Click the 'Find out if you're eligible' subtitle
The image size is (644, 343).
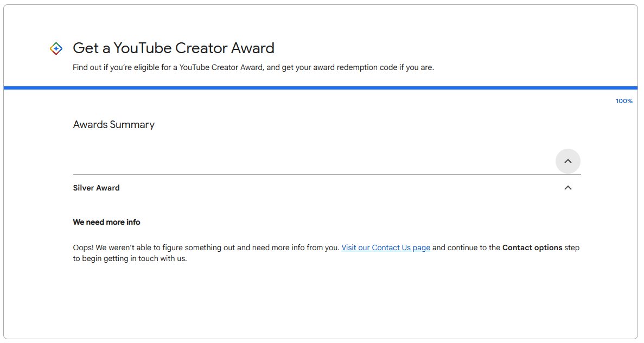(x=253, y=67)
